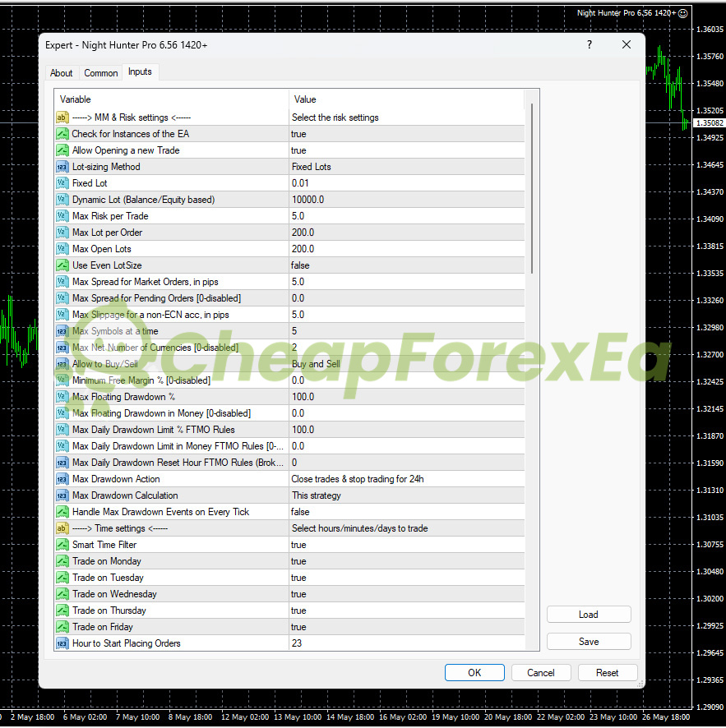The height and width of the screenshot is (728, 726).
Task: Click the icon beside Handle Max Drawdown Events on Every Tick
Action: click(x=62, y=512)
